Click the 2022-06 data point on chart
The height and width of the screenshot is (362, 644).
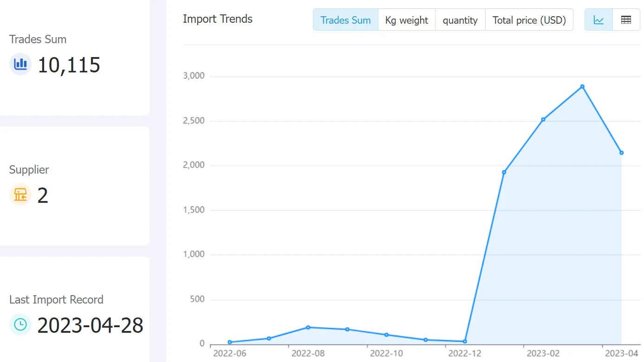(230, 342)
